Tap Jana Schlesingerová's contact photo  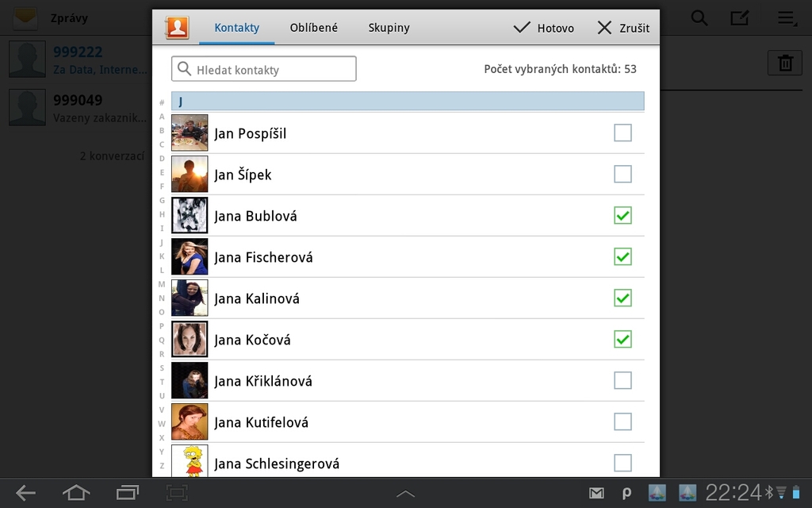190,462
